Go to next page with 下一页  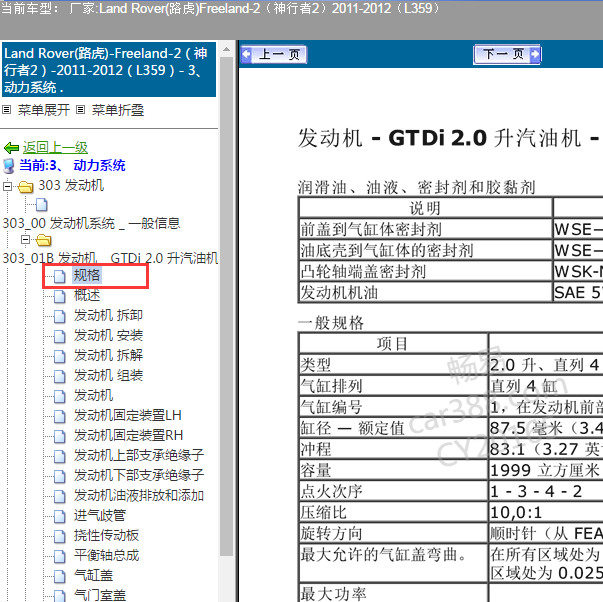coord(507,55)
